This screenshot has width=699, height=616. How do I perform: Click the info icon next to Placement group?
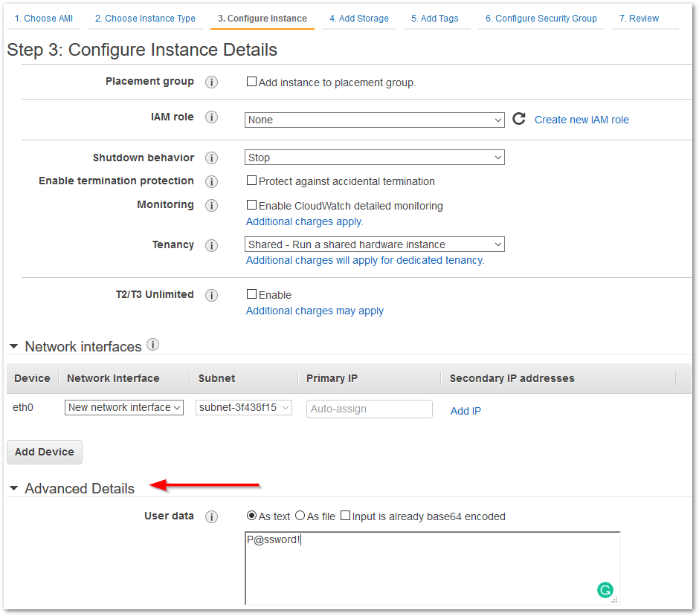pos(211,82)
